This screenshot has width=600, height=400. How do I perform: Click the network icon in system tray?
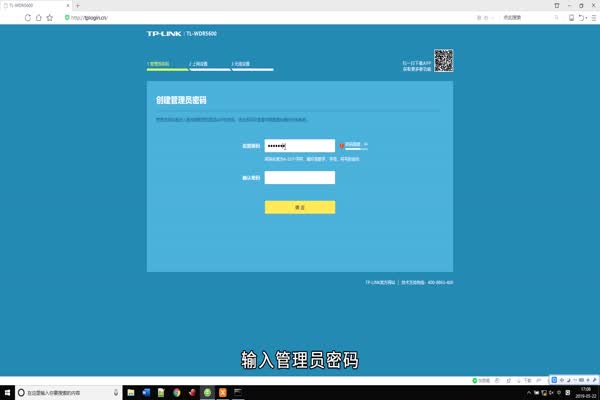[544, 393]
